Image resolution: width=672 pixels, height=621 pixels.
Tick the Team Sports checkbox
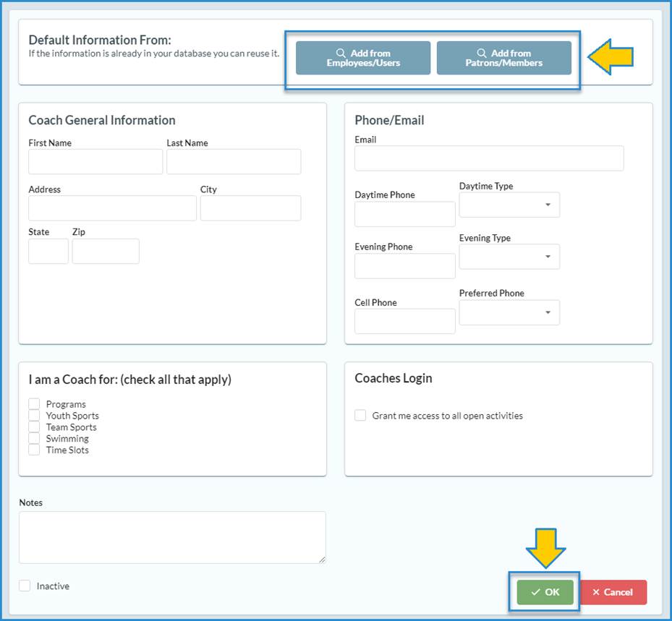tap(34, 427)
